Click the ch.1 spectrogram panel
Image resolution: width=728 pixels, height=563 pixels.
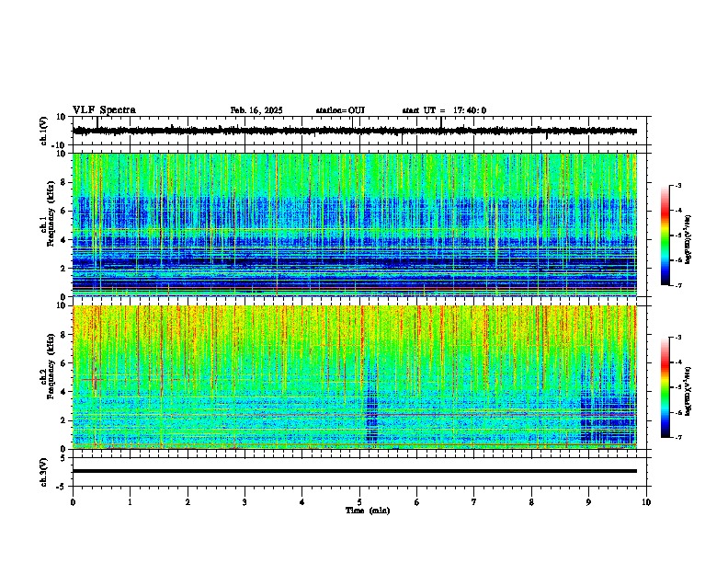(355, 224)
